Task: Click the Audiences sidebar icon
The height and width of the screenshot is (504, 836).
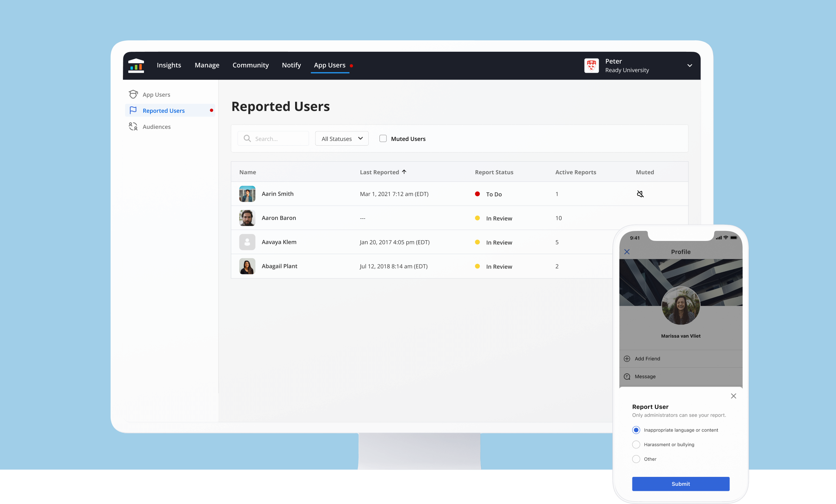Action: [133, 126]
